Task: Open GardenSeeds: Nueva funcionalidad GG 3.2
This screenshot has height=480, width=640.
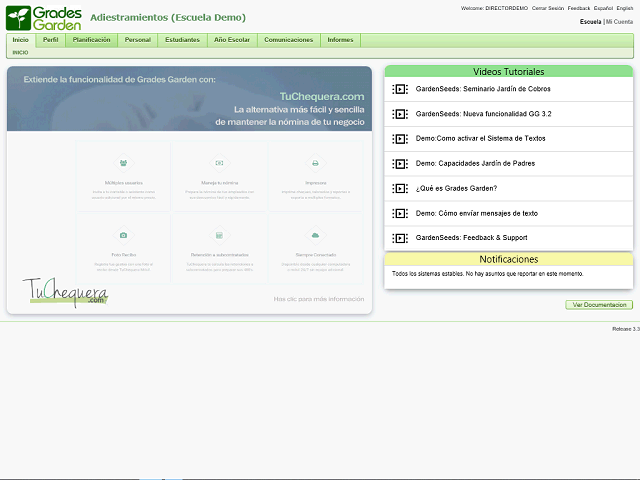Action: coord(484,114)
